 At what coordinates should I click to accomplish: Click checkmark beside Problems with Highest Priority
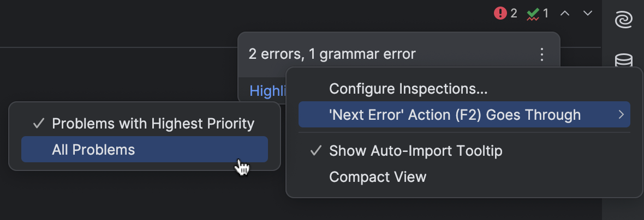(x=38, y=124)
